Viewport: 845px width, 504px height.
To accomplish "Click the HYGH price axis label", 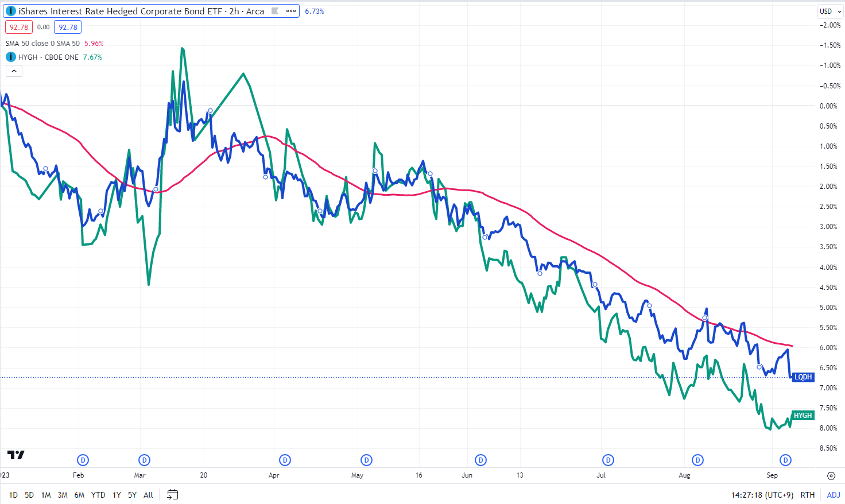I will (x=803, y=416).
